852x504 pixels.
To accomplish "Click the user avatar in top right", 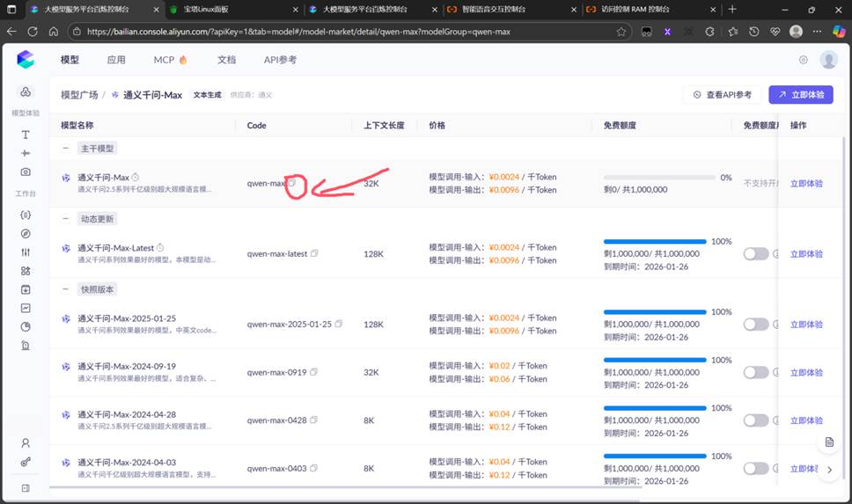I will pyautogui.click(x=828, y=60).
